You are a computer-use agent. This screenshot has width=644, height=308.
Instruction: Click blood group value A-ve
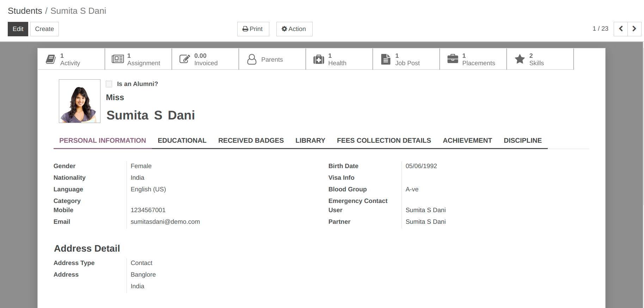click(412, 189)
